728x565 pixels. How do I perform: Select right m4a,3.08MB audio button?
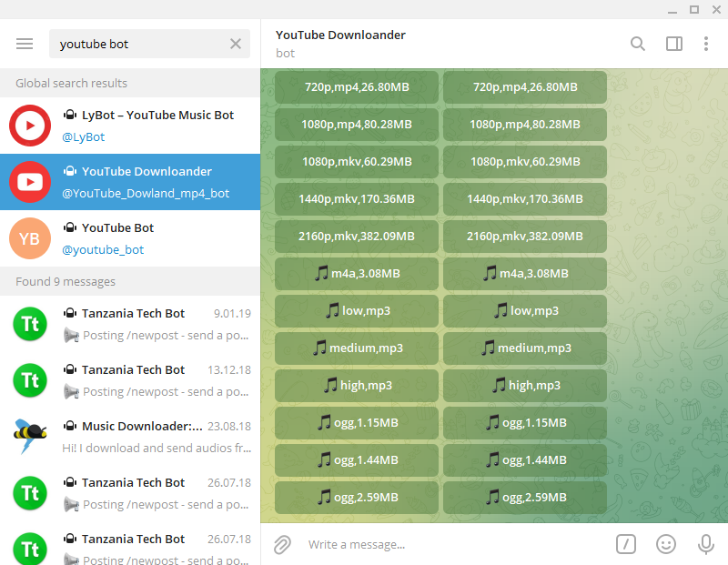[525, 274]
